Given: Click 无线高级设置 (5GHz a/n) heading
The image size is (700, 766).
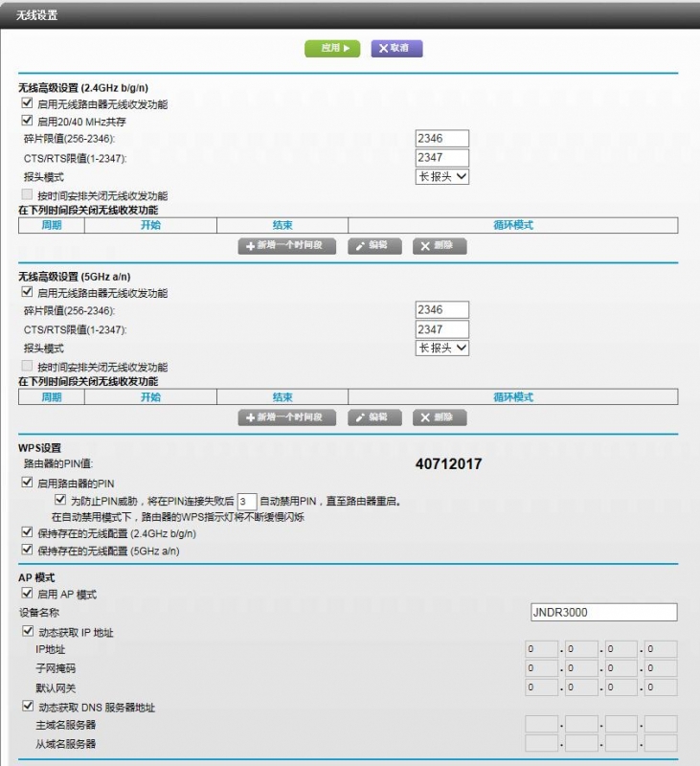Looking at the screenshot, I should click(x=75, y=277).
